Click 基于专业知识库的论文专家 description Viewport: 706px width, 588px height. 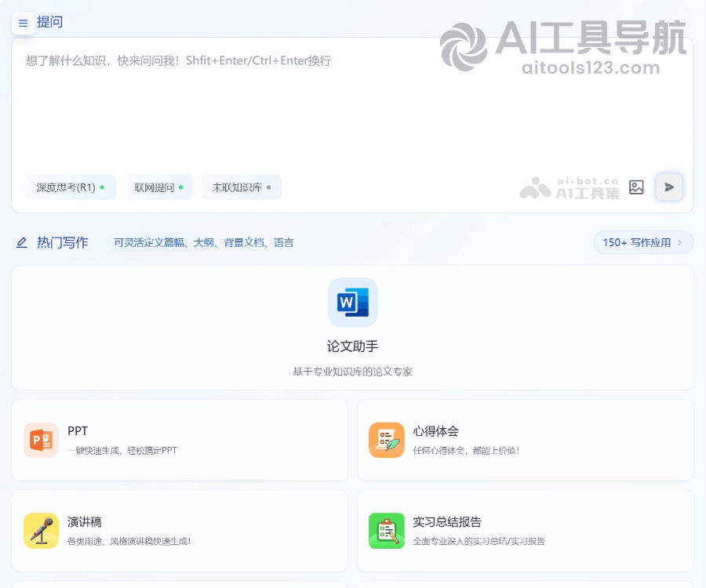[x=352, y=372]
